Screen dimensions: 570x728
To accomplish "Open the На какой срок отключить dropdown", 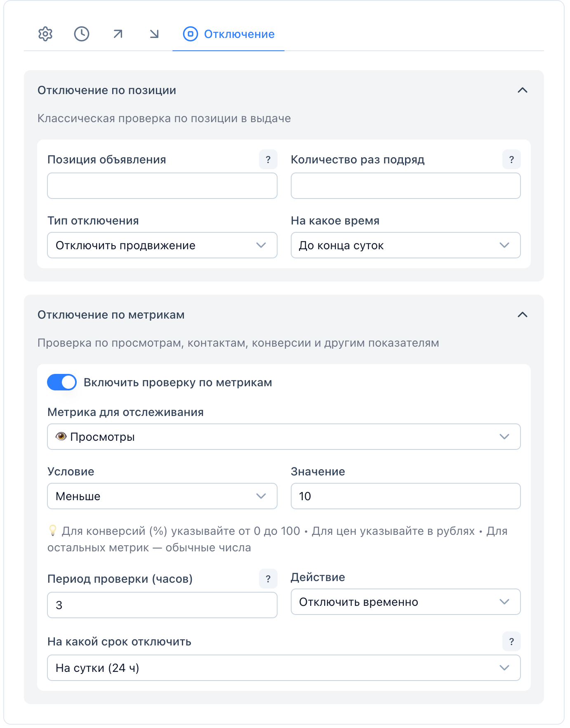I will [x=284, y=668].
